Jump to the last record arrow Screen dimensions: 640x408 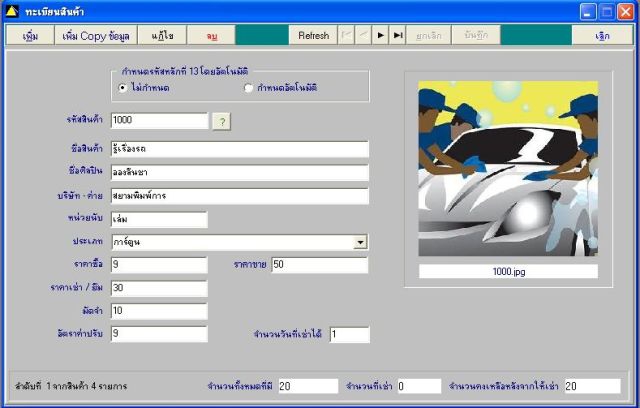[x=398, y=35]
